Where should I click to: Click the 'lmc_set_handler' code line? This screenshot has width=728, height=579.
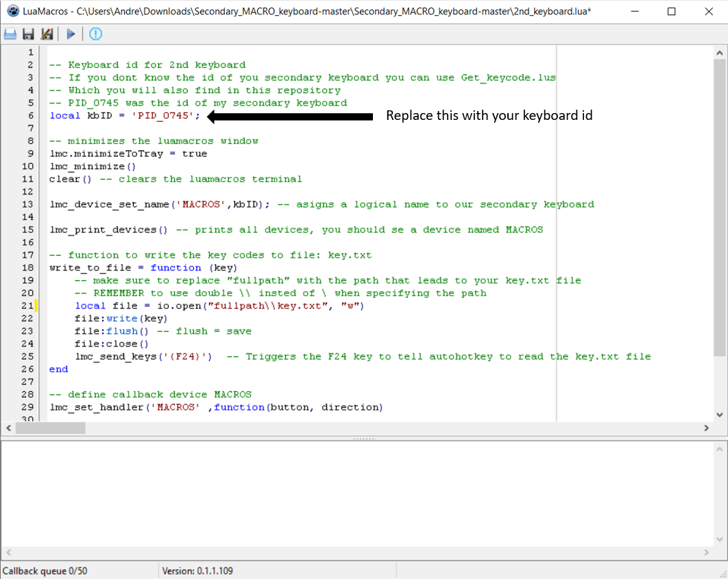[x=217, y=407]
